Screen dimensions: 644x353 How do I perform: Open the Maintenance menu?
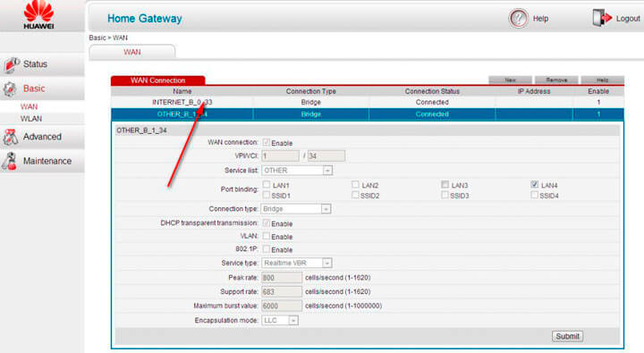(x=42, y=161)
